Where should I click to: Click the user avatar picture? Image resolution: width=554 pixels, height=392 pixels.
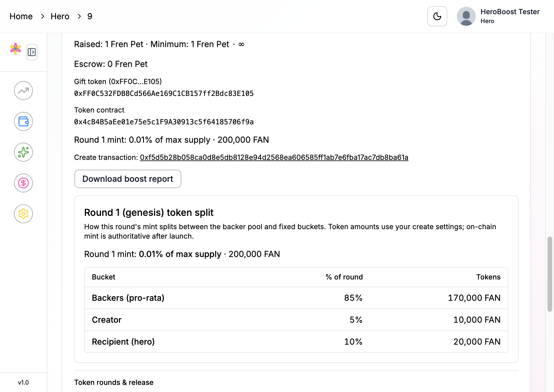click(x=466, y=16)
